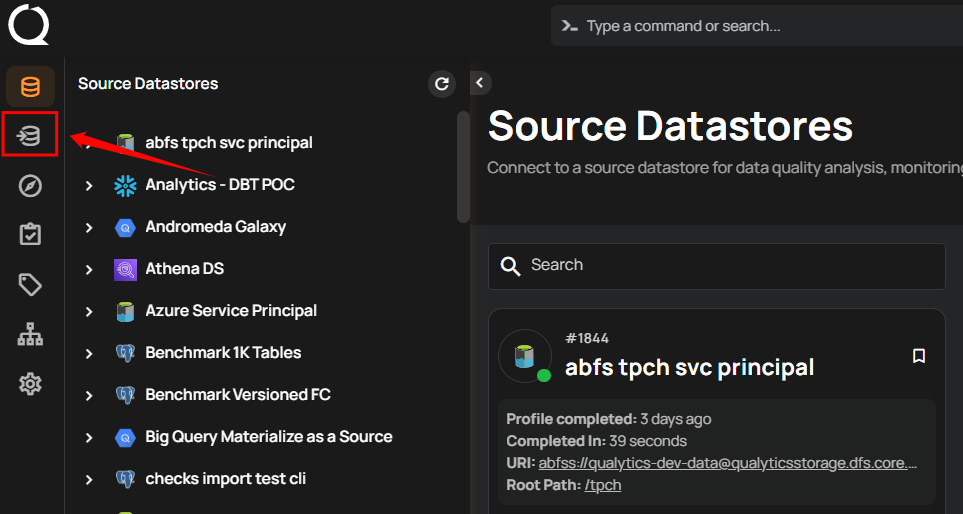
Task: Select Azure Service Principal in tree
Action: click(x=231, y=311)
